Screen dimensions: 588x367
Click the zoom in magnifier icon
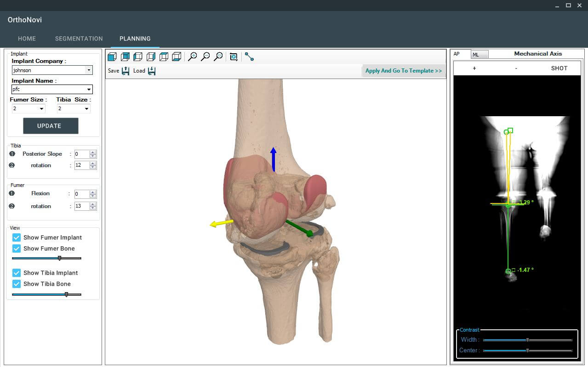[193, 56]
